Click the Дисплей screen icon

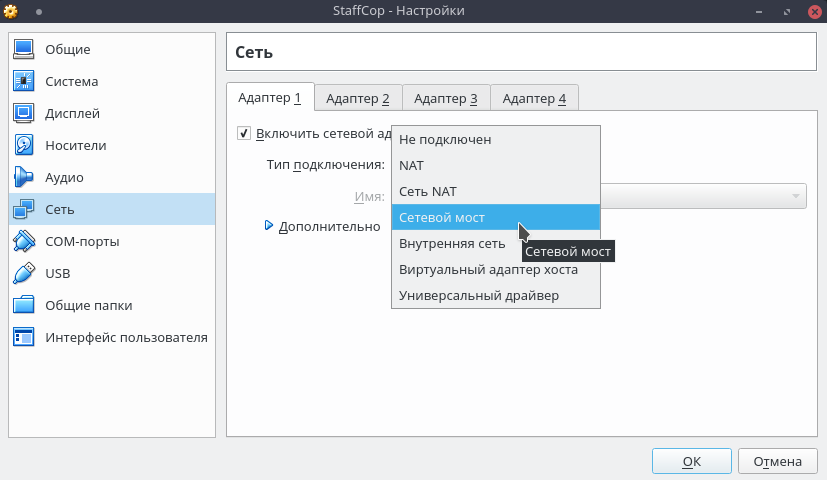tap(24, 113)
